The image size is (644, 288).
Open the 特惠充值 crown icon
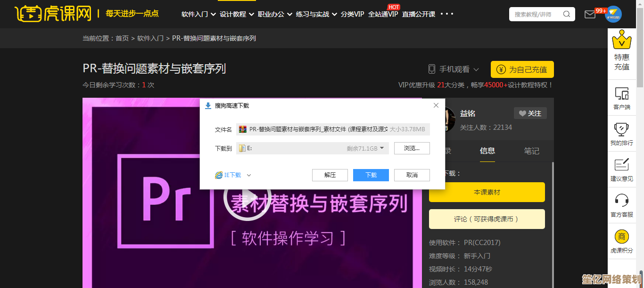(x=621, y=41)
